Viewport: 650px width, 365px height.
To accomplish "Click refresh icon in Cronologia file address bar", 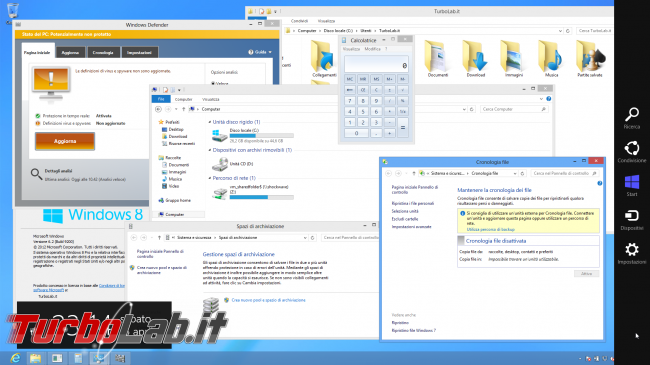I will [x=522, y=173].
